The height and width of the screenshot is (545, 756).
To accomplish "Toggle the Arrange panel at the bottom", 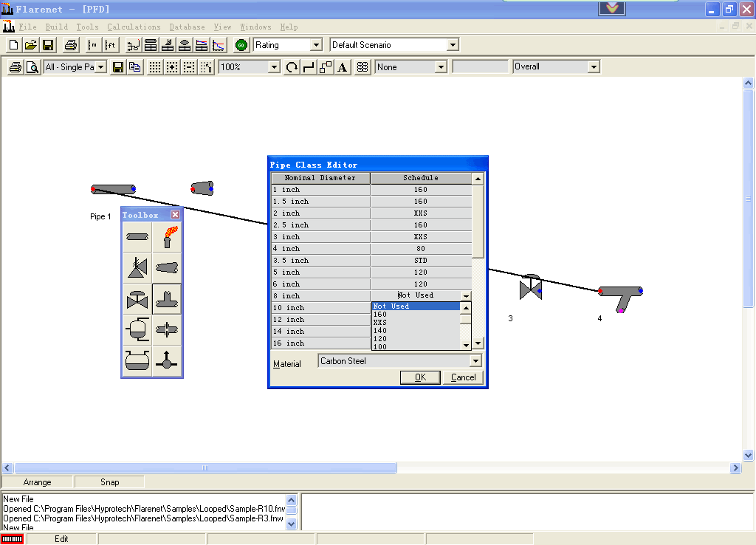I will click(37, 481).
